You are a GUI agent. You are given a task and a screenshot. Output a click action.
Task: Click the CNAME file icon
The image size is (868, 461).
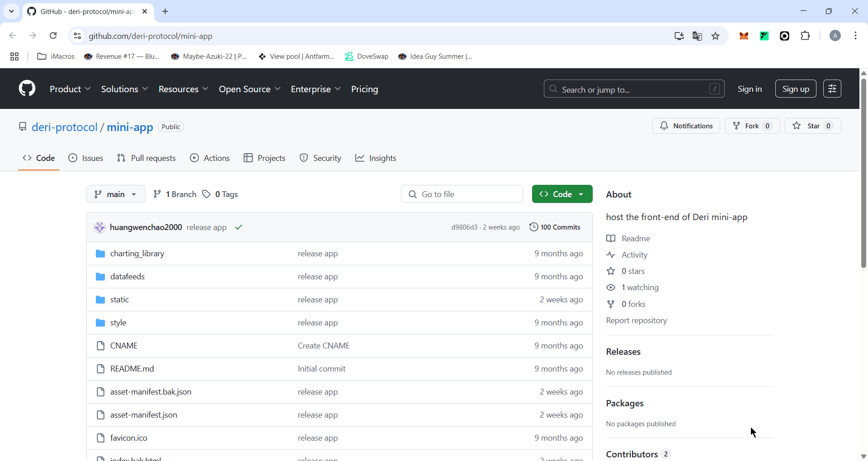click(x=101, y=346)
